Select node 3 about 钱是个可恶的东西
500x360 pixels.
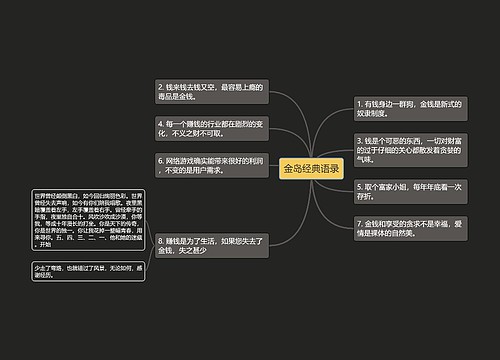coord(410,150)
